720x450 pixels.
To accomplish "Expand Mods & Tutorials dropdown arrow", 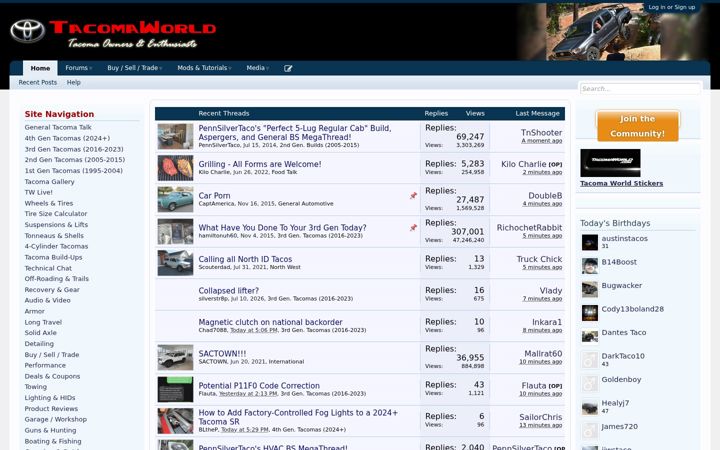I will tap(230, 68).
